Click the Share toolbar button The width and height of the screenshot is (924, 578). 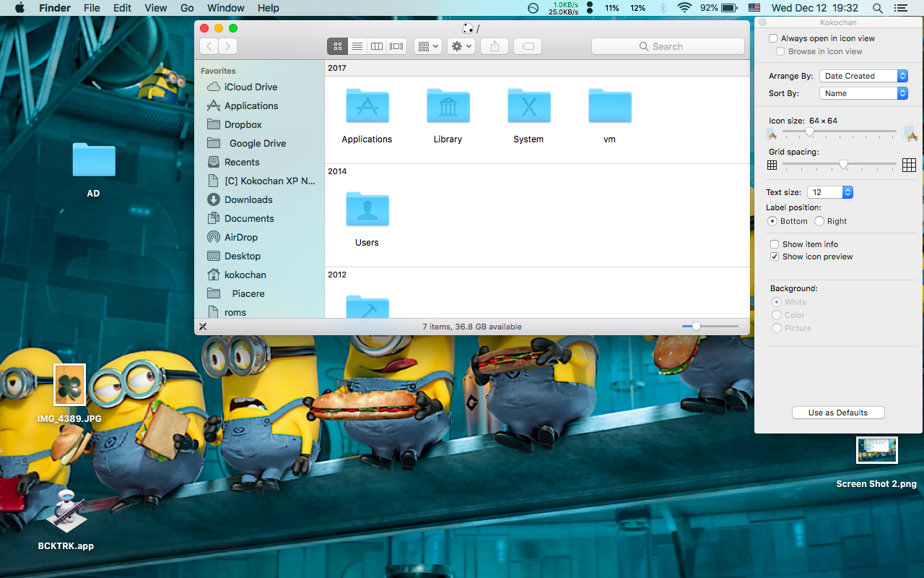494,46
